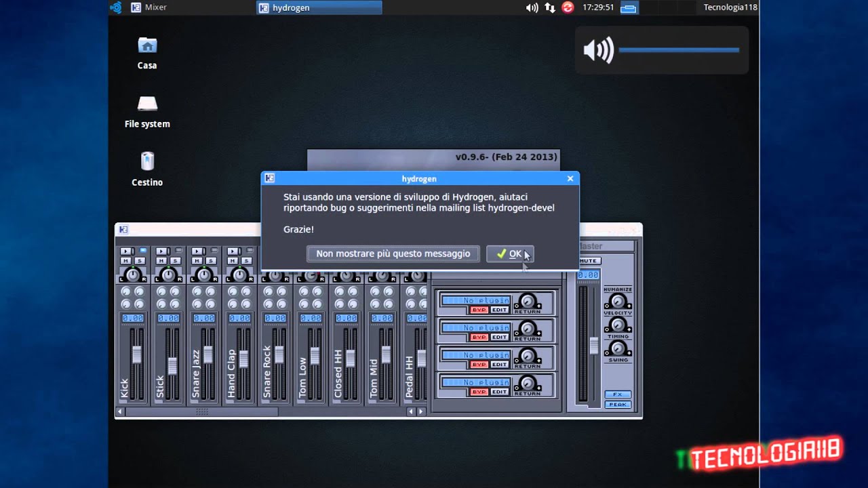Click the Kick channel activity LED
This screenshot has width=868, height=488.
coord(143,250)
